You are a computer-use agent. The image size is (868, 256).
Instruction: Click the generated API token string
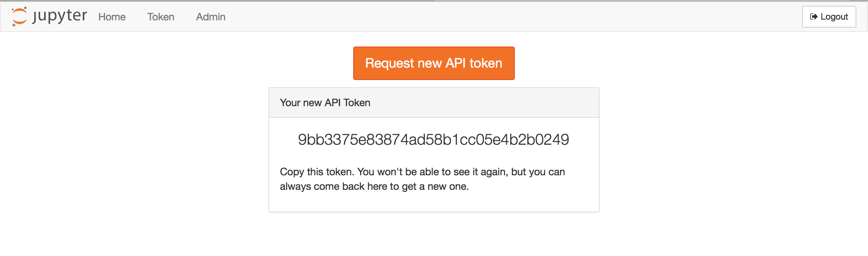point(433,140)
